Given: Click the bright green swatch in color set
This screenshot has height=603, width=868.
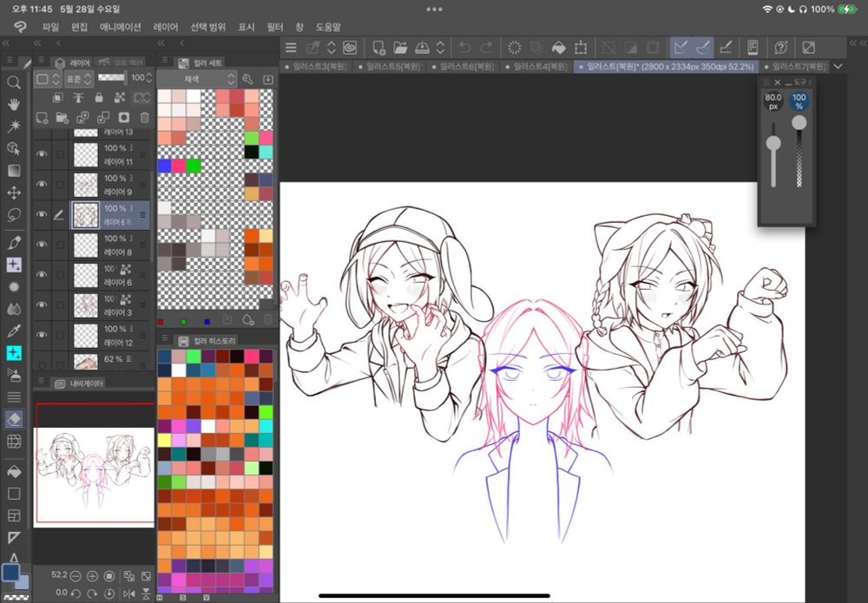Looking at the screenshot, I should coord(194,166).
